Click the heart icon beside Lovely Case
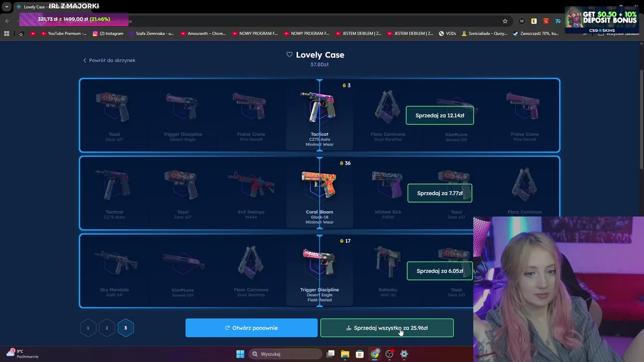Screen dimensions: 644x362 [289, 54]
